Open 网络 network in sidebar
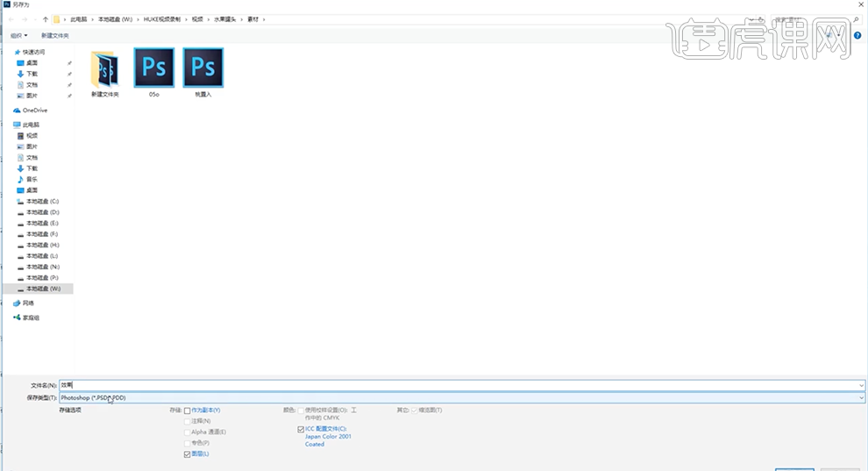Screen dimensions: 868x471 24,303
